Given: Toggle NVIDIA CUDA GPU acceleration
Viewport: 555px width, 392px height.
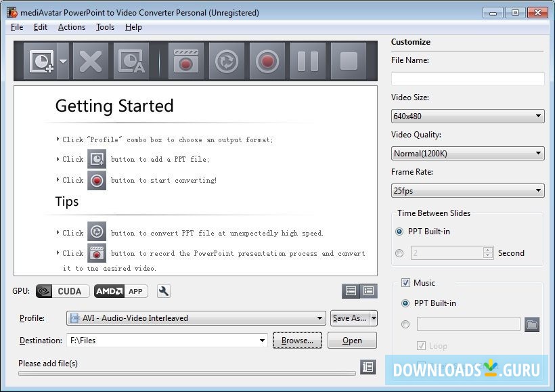Looking at the screenshot, I should (x=63, y=291).
